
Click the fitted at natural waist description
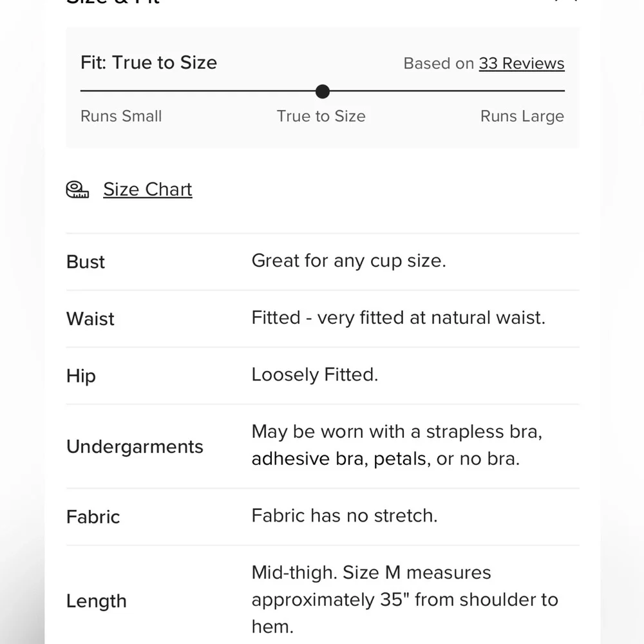[x=398, y=318]
